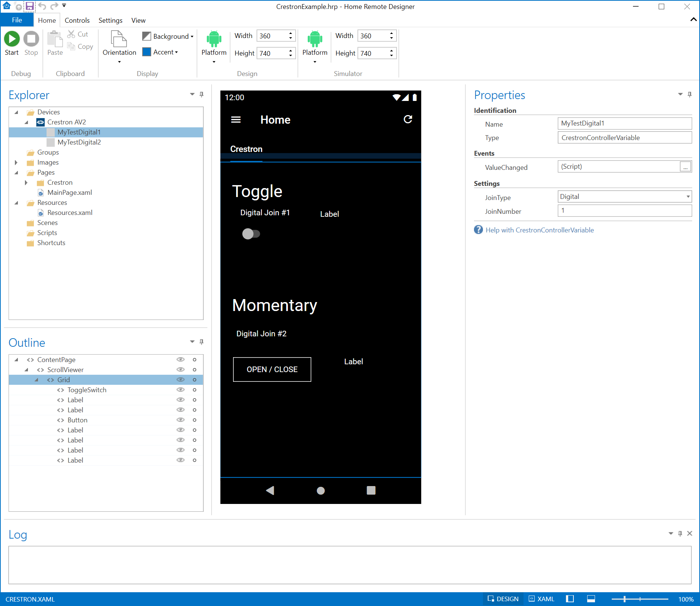
Task: Pin the Outline panel
Action: coord(201,342)
